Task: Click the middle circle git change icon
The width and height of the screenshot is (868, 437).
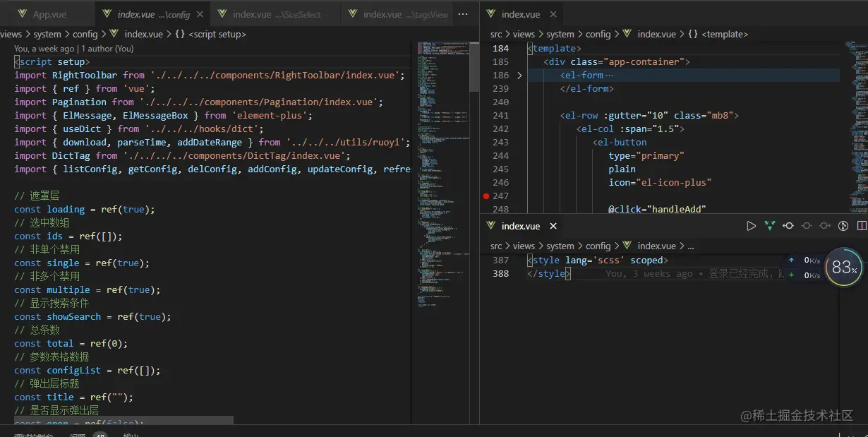Action: 806,226
